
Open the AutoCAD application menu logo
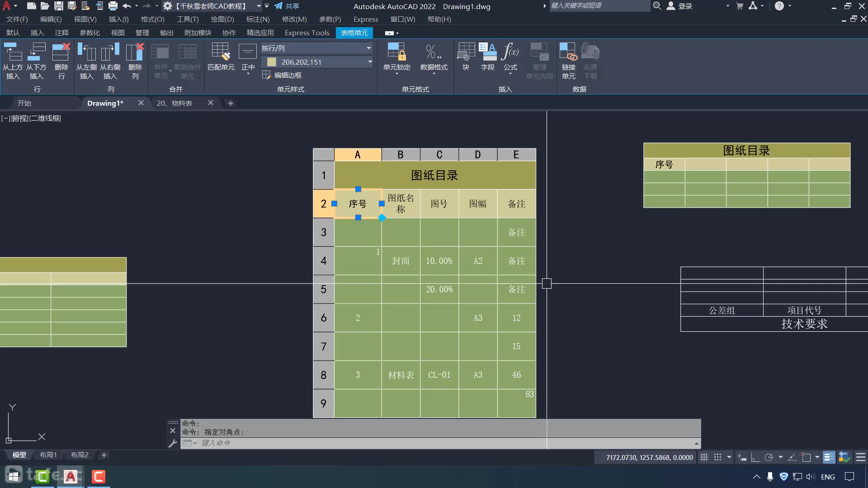[x=7, y=6]
